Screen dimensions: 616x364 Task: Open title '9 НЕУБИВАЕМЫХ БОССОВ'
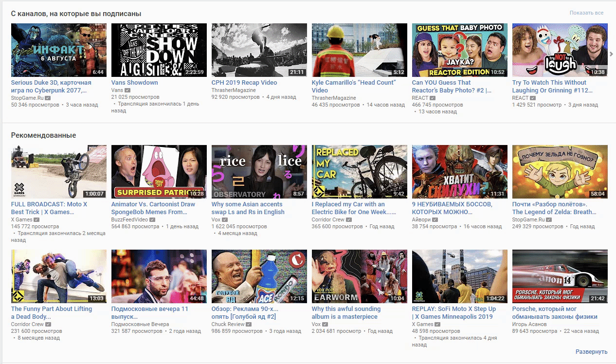click(452, 208)
